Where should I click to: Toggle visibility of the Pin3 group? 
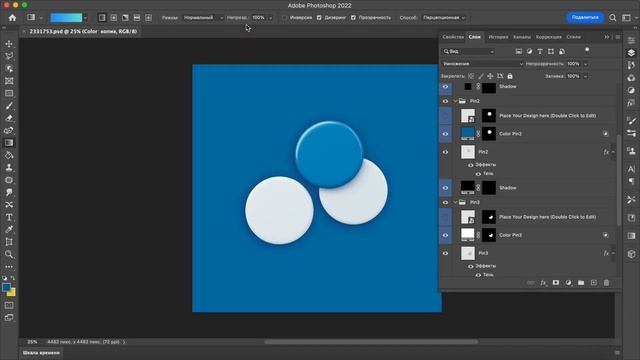pyautogui.click(x=445, y=202)
